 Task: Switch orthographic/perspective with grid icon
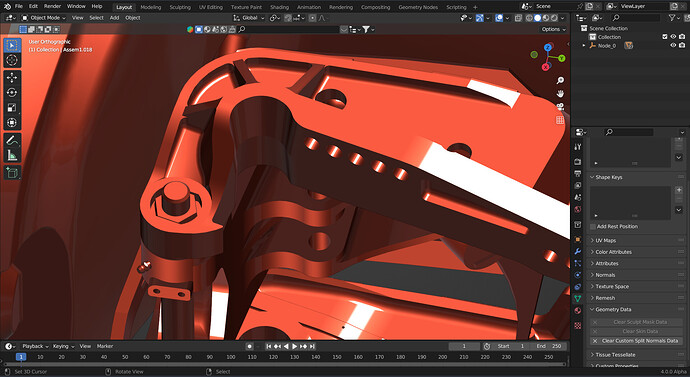coord(560,120)
